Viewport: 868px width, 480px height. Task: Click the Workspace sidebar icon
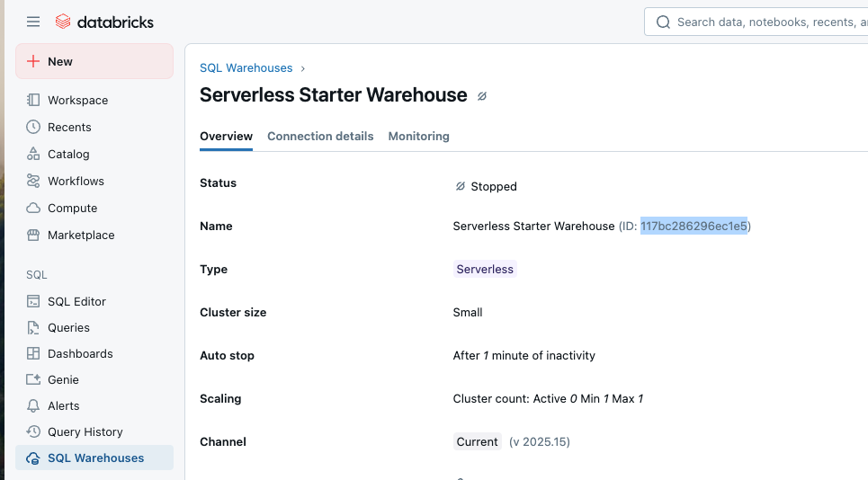(x=33, y=100)
